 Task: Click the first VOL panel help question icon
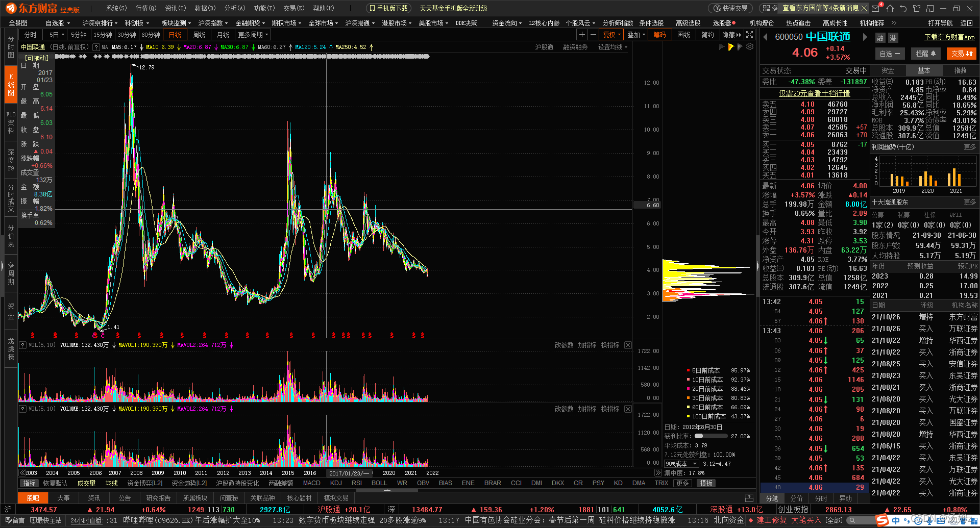click(x=22, y=345)
